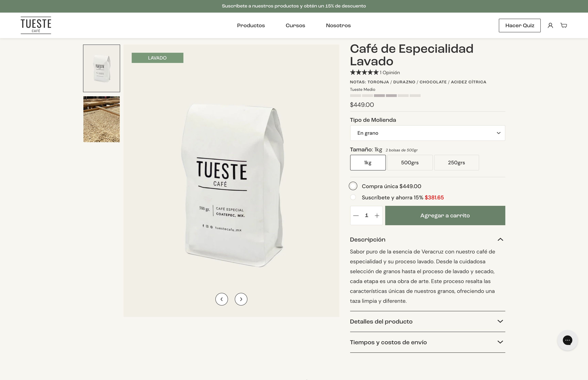The width and height of the screenshot is (588, 380).
Task: Select the drying beans gallery thumbnail
Action: click(101, 119)
